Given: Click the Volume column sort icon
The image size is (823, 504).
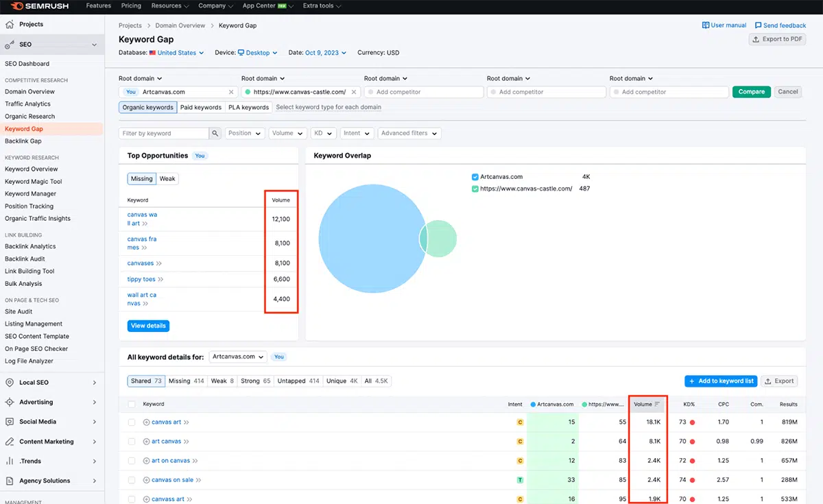Looking at the screenshot, I should coord(657,405).
